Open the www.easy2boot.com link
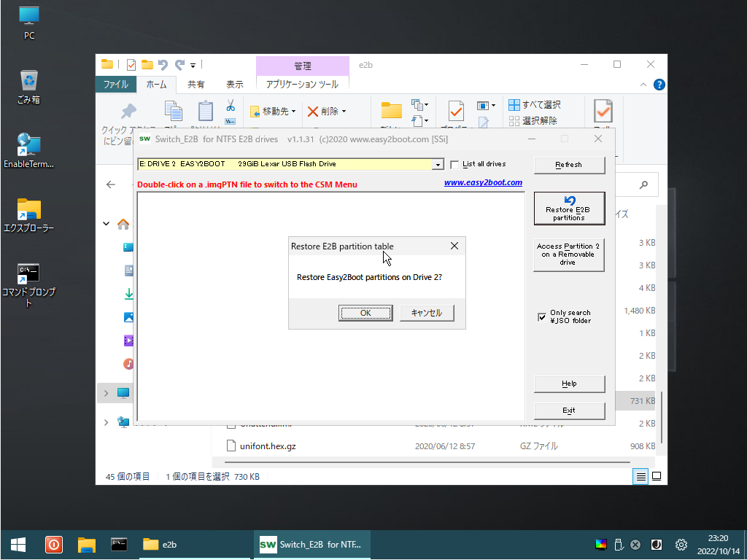 tap(483, 182)
